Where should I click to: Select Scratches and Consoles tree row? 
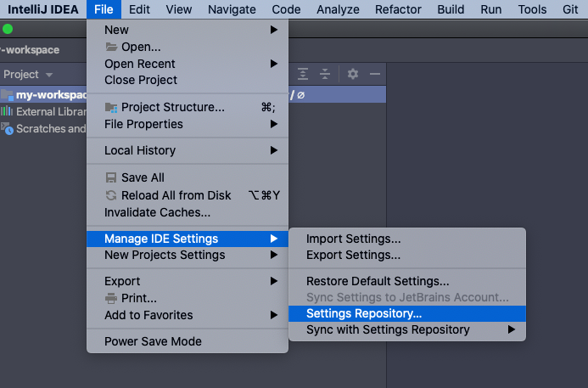(x=52, y=129)
